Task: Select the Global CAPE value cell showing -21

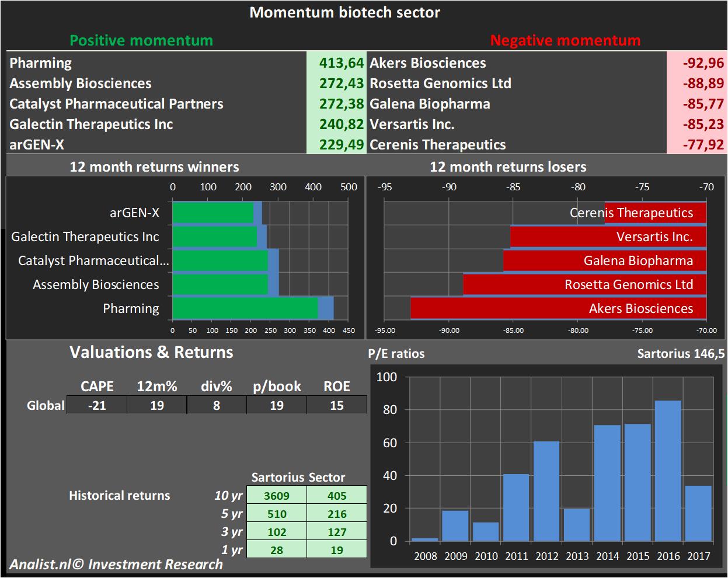Action: [97, 405]
